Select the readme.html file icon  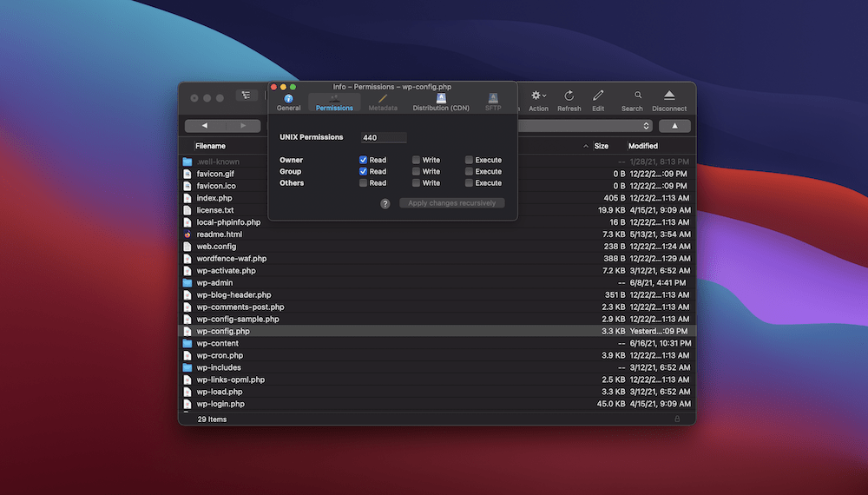[x=187, y=234]
